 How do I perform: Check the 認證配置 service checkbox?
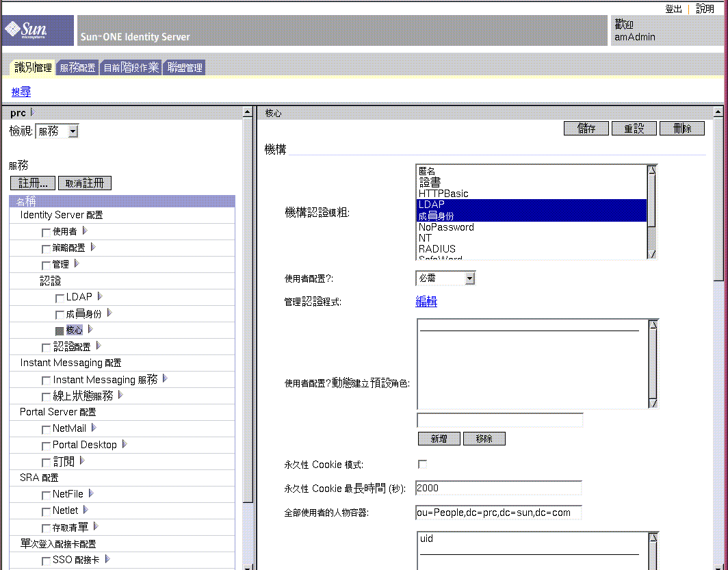[x=46, y=348]
